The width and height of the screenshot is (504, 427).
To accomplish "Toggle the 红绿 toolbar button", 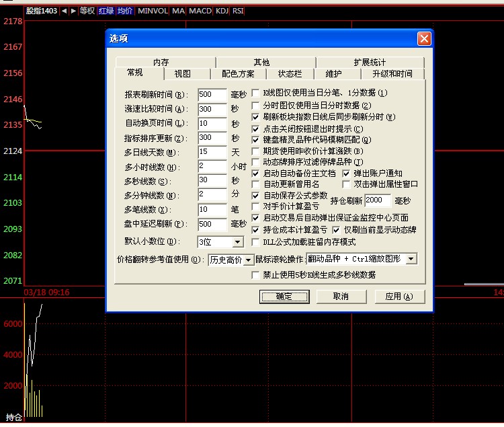I will tap(106, 11).
